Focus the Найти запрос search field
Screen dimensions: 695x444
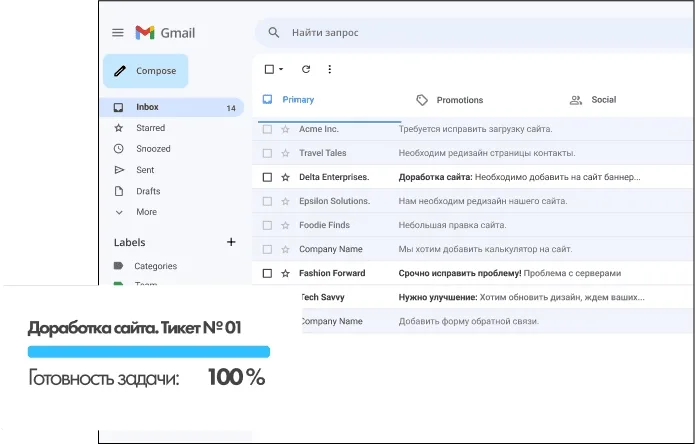474,33
